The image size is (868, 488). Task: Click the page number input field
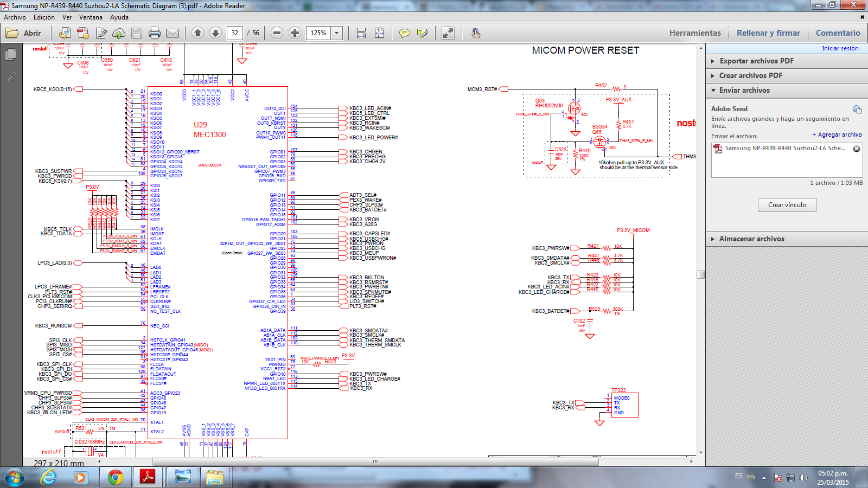point(235,33)
